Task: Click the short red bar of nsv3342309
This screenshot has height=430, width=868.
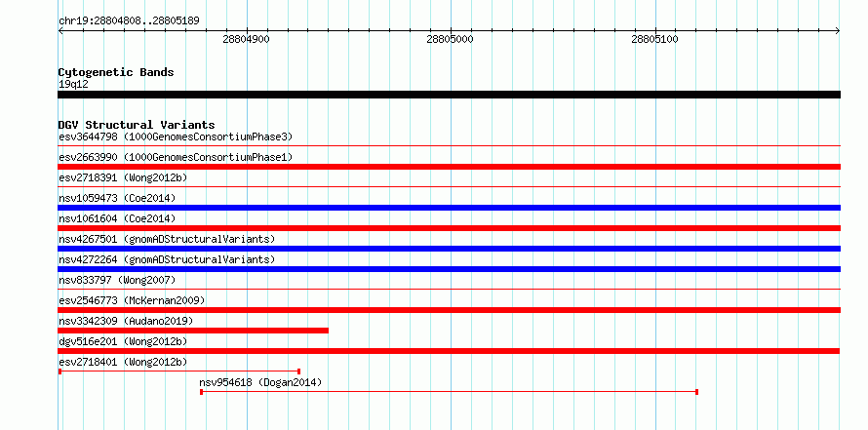Action: tap(193, 331)
